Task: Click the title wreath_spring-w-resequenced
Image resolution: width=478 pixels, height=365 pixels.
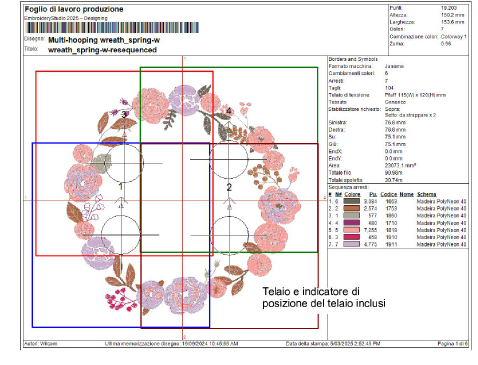Action: point(102,50)
